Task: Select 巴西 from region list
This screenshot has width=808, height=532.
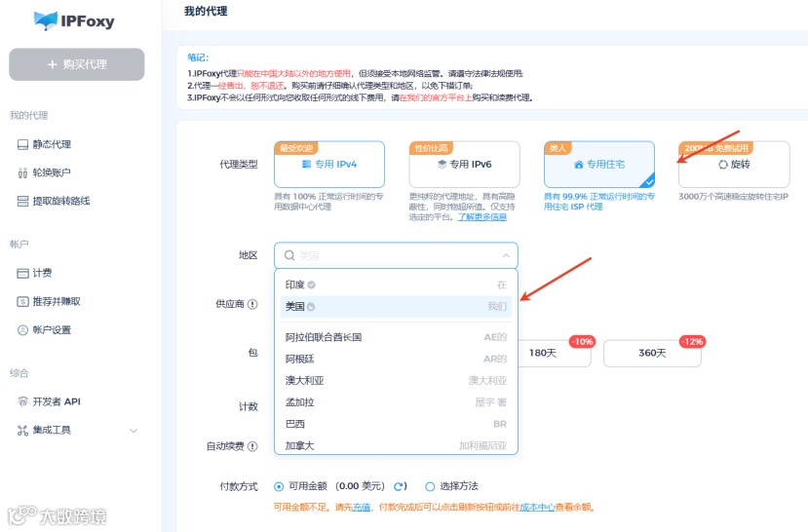Action: click(396, 424)
